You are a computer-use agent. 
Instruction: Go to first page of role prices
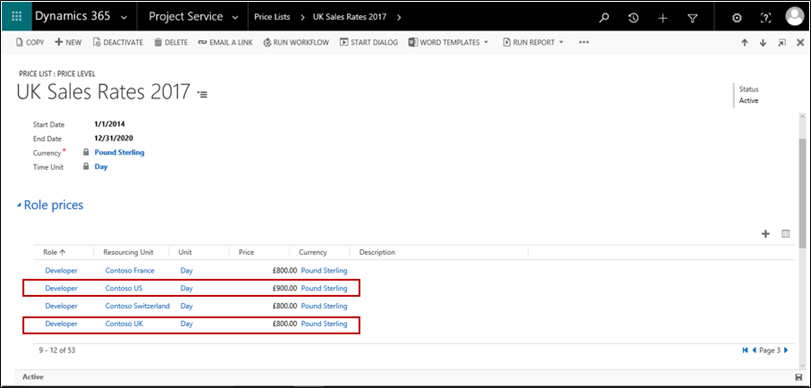pyautogui.click(x=745, y=350)
